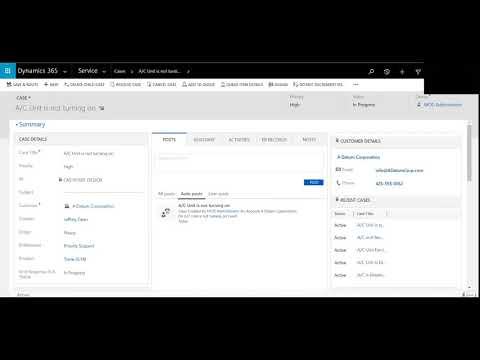Open the Cases breadcrumb
The image size is (480, 360).
tap(120, 71)
